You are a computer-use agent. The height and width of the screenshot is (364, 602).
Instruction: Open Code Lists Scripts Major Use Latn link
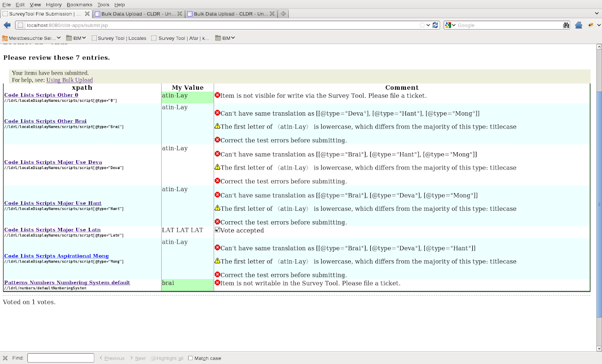(52, 230)
